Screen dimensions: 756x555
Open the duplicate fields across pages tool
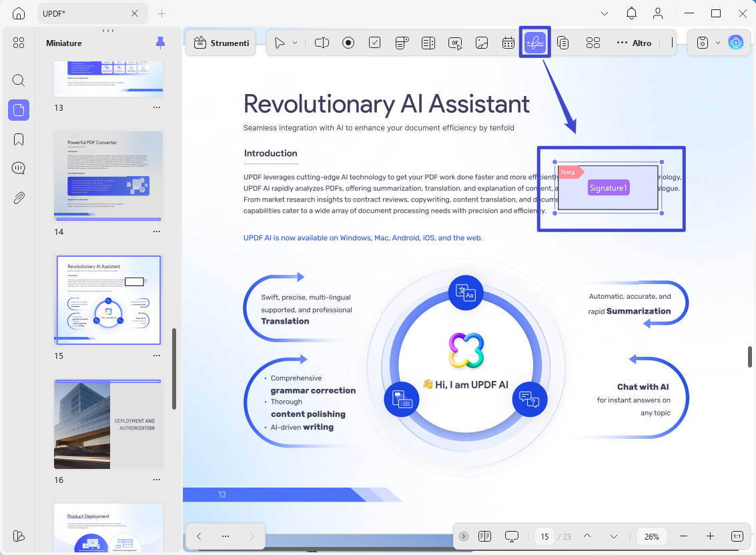click(562, 43)
